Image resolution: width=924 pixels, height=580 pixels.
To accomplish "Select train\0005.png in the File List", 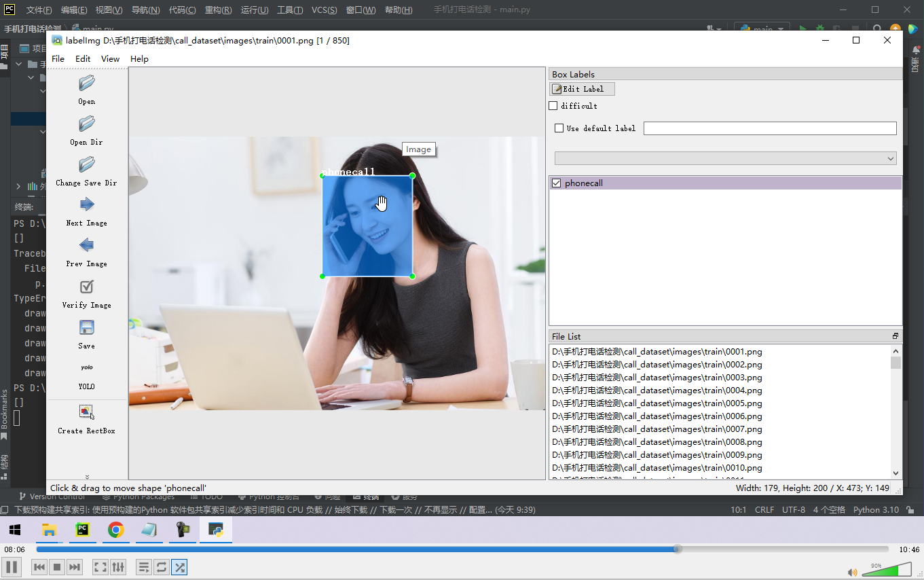I will (x=657, y=403).
